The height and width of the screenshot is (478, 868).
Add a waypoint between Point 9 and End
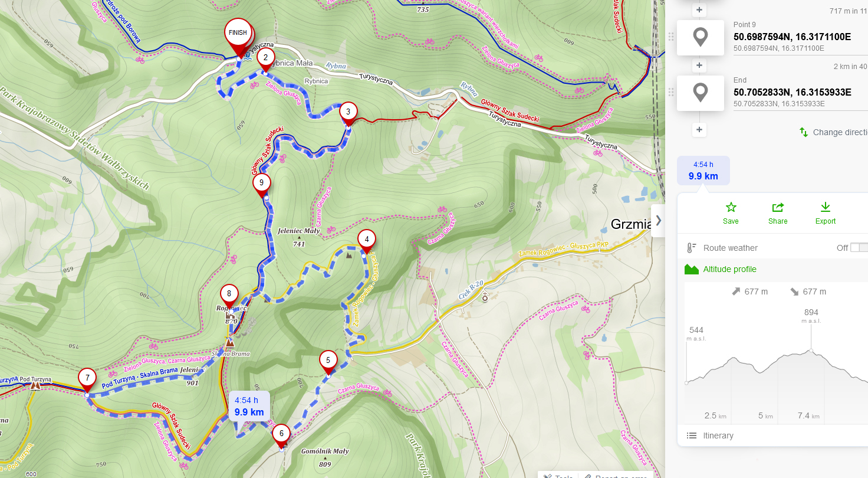click(x=699, y=66)
